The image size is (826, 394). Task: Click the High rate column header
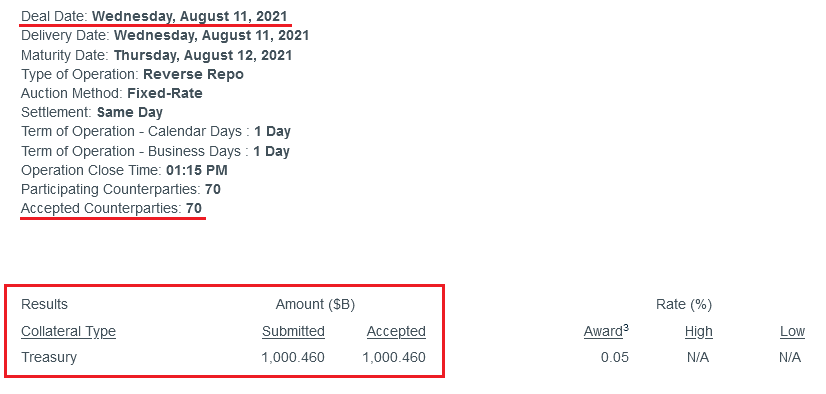tap(699, 331)
